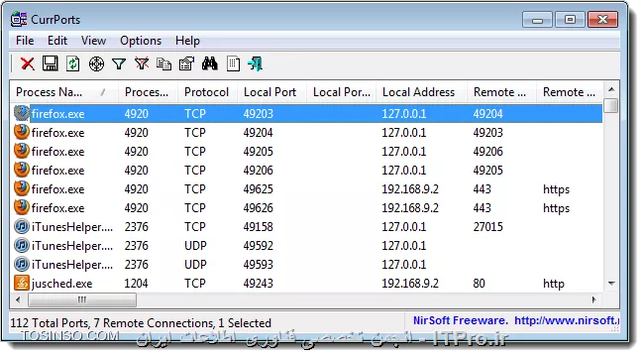Click the Properties toolbar icon
Image resolution: width=644 pixels, height=357 pixels.
tap(186, 63)
